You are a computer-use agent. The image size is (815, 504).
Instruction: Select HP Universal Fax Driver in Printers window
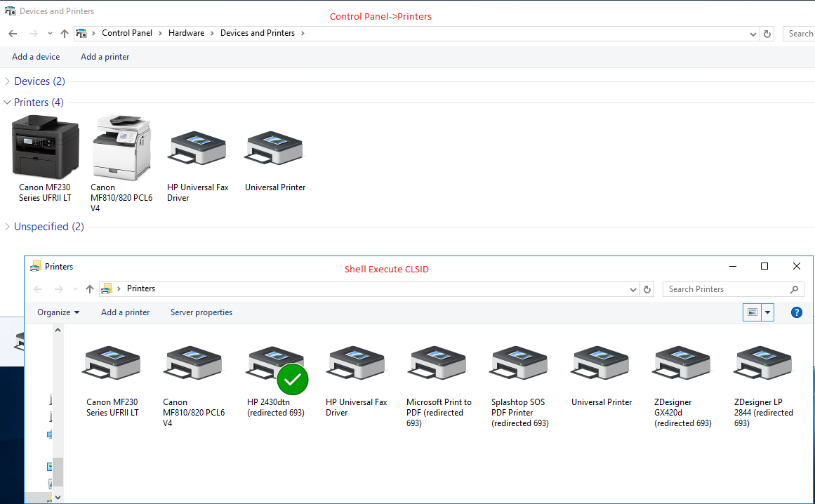coord(356,381)
